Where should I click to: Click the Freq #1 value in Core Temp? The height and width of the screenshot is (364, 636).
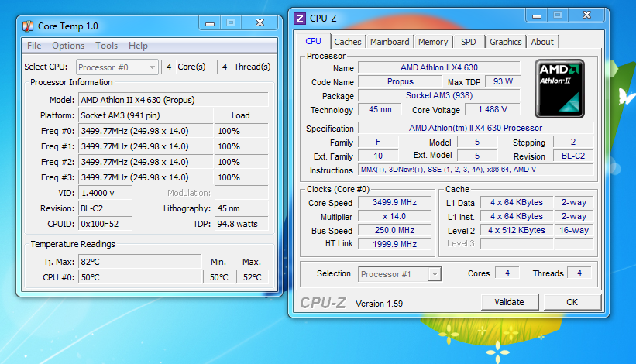146,146
